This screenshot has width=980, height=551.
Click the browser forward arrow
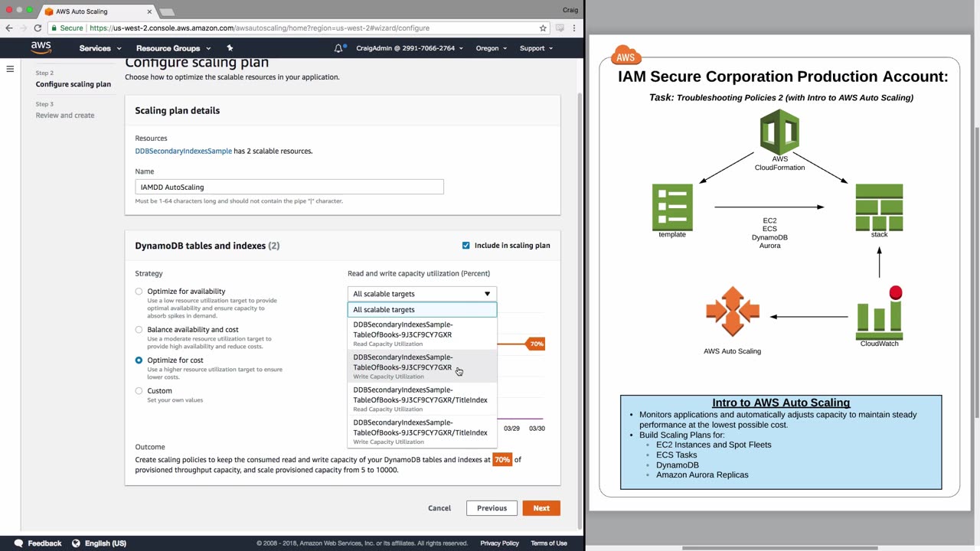coord(24,28)
